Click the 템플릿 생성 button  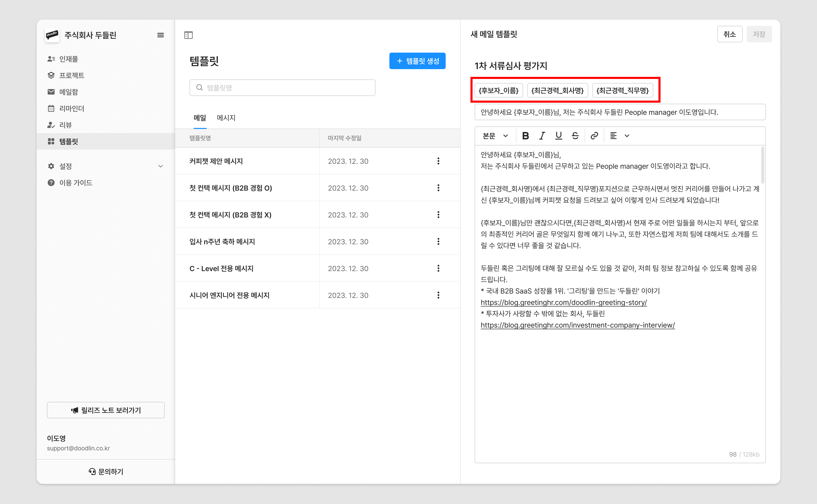click(417, 61)
